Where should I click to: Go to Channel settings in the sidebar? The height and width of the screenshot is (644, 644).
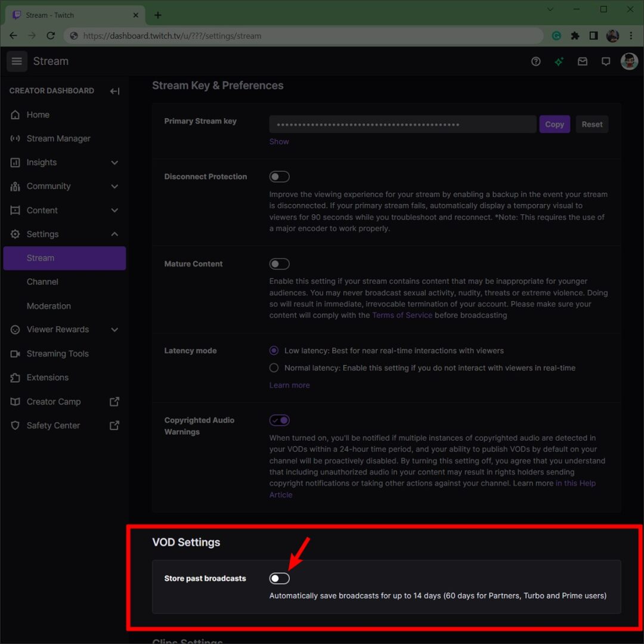(x=42, y=281)
